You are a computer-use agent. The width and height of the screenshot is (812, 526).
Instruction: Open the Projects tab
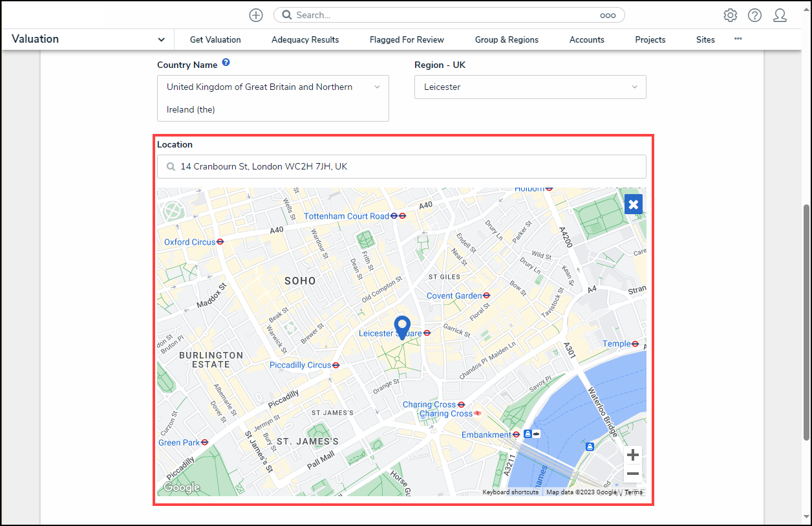click(x=650, y=39)
